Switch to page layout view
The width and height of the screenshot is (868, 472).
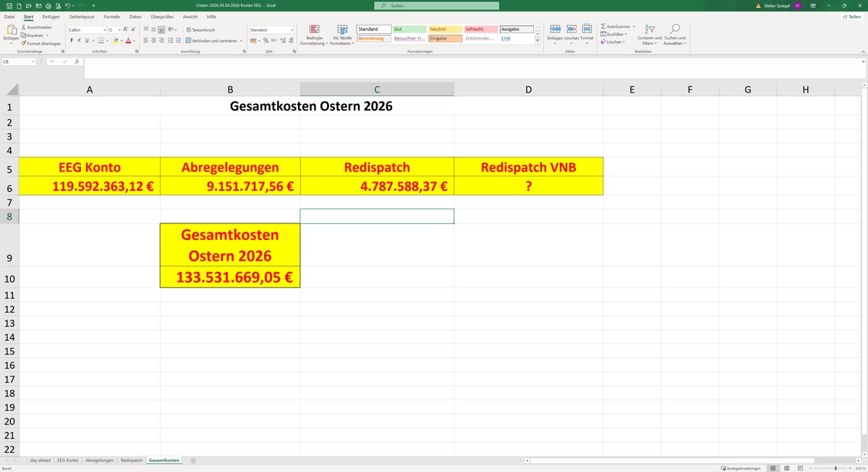788,468
